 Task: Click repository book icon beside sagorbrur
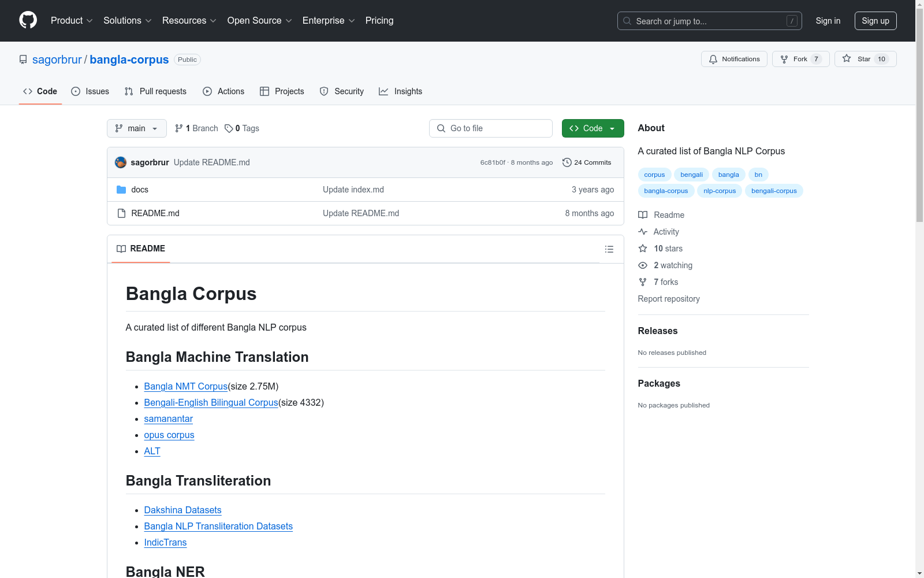pyautogui.click(x=23, y=60)
